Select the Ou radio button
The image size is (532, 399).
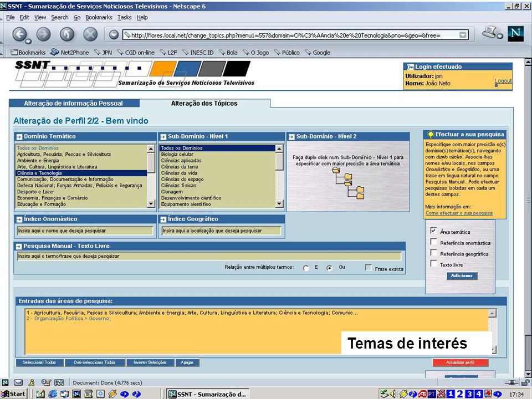pos(329,268)
